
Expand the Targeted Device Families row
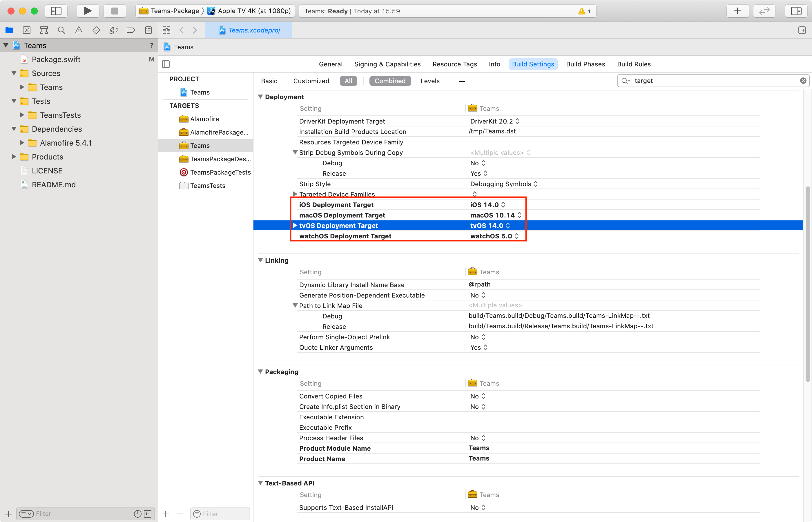(x=295, y=194)
